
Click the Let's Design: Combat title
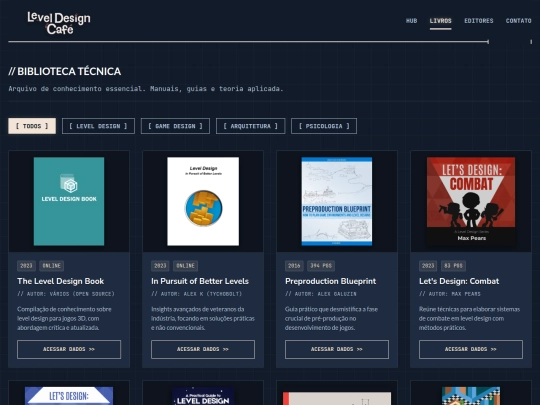point(459,281)
